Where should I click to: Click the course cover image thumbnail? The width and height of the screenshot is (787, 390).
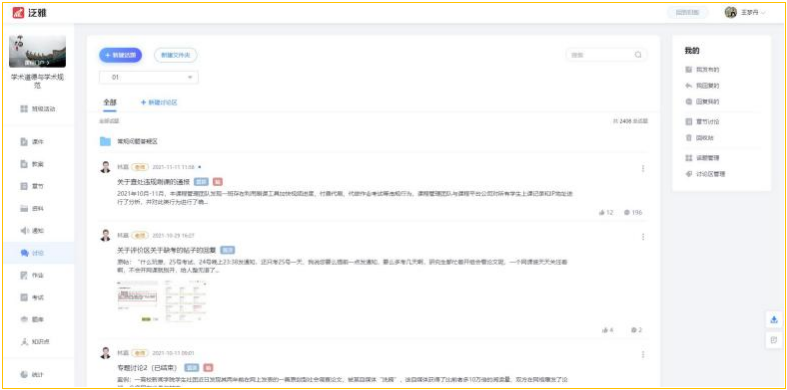click(x=37, y=51)
